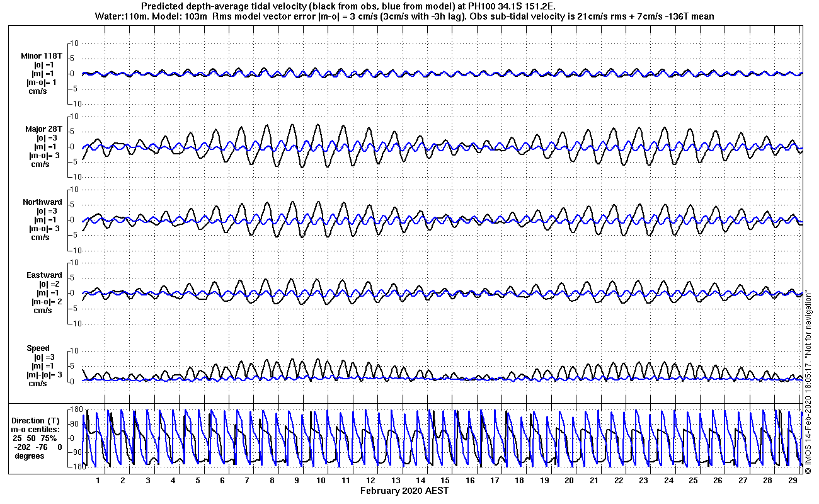Click date tick '28' on the x-axis
Screen dimensions: 819x504
767,481
